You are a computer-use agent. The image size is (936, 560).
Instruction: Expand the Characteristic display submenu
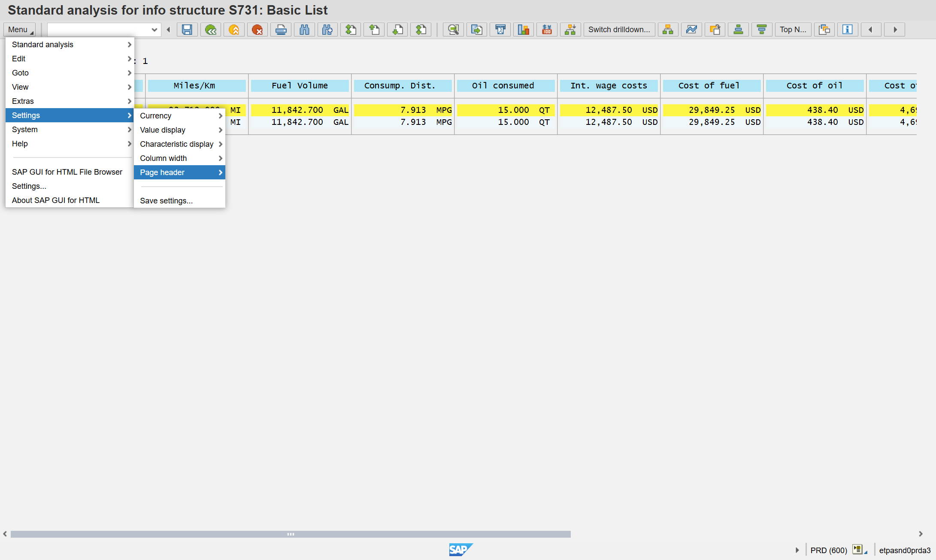pos(179,144)
